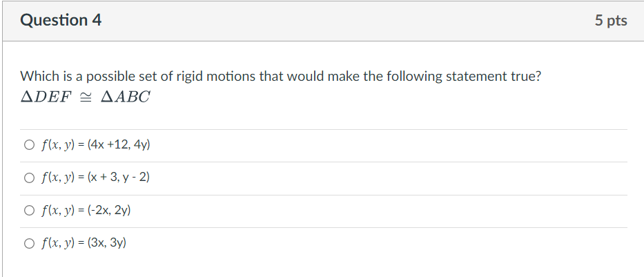Click the word "true?" ending the question
Image resolution: width=644 pixels, height=277 pixels.
pos(526,76)
